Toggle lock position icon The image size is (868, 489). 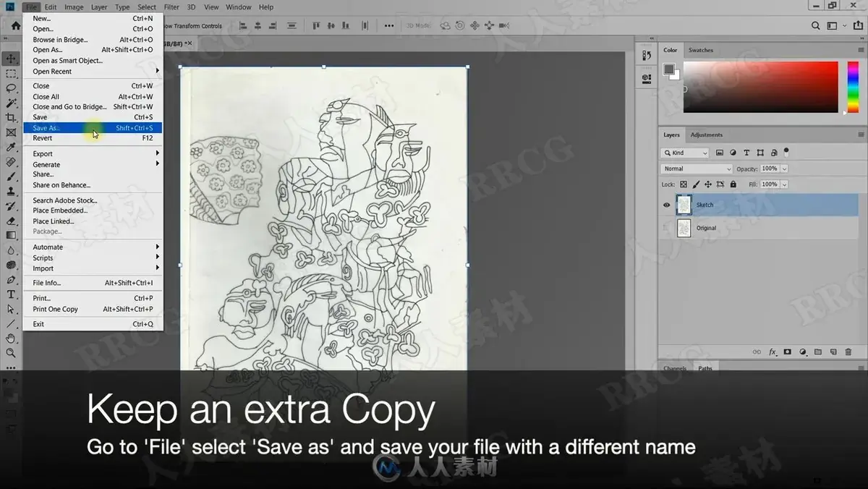click(708, 184)
